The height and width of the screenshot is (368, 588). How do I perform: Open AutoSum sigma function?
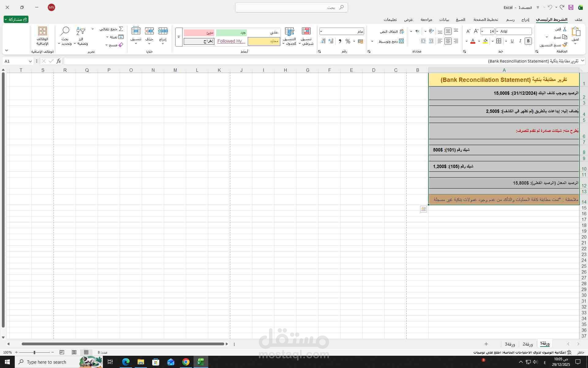(x=121, y=29)
